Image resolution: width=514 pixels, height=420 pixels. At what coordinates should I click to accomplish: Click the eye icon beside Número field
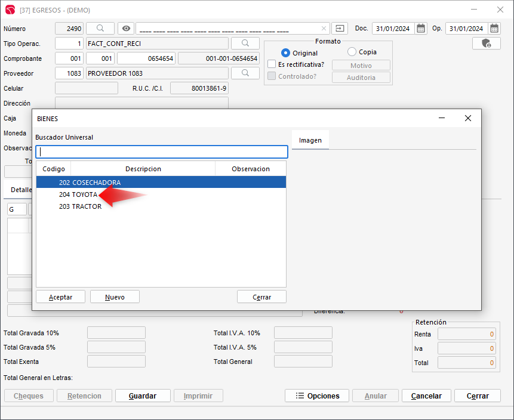click(x=125, y=28)
